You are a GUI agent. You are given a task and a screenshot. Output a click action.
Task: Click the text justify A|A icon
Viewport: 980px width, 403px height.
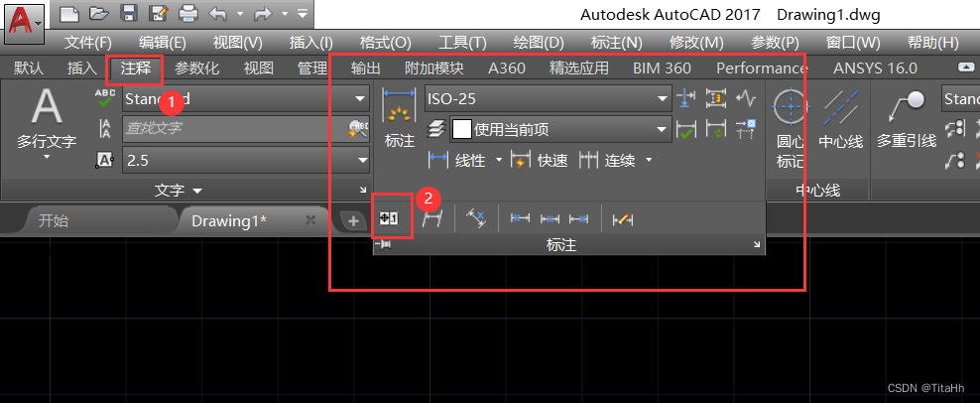104,129
